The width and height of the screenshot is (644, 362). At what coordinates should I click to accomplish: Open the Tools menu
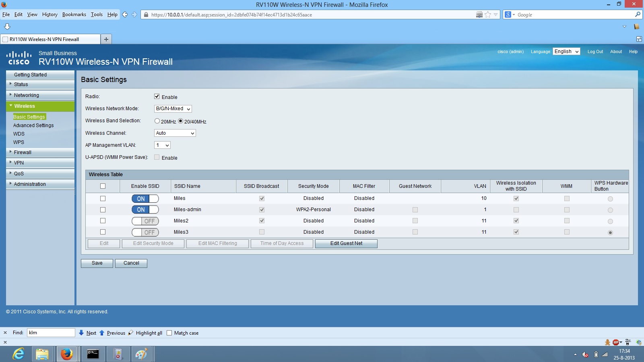click(97, 14)
